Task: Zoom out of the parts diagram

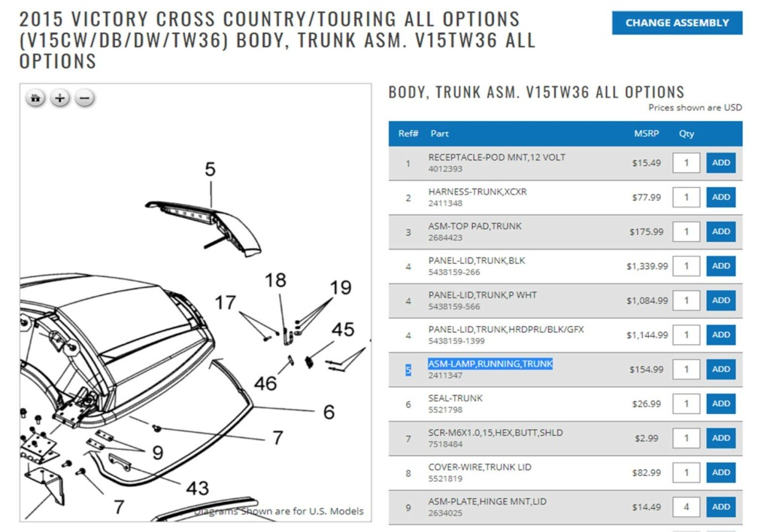Action: 84,98
